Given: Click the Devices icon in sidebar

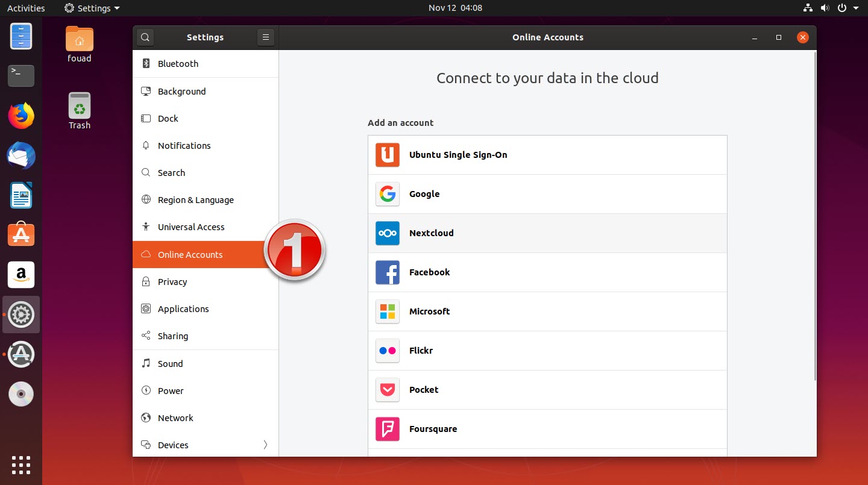Looking at the screenshot, I should click(145, 445).
